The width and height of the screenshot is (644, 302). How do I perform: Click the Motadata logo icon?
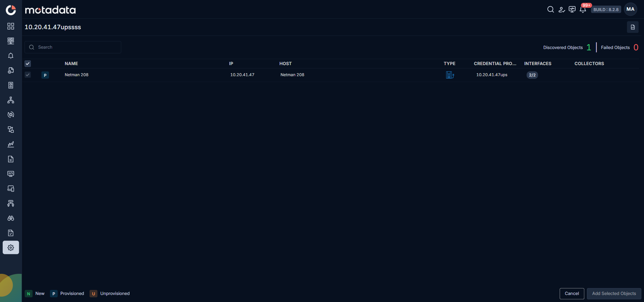pos(11,10)
